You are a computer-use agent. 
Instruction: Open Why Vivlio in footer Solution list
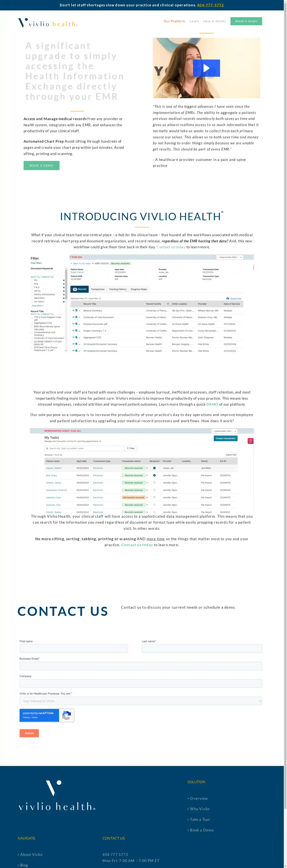(x=199, y=809)
